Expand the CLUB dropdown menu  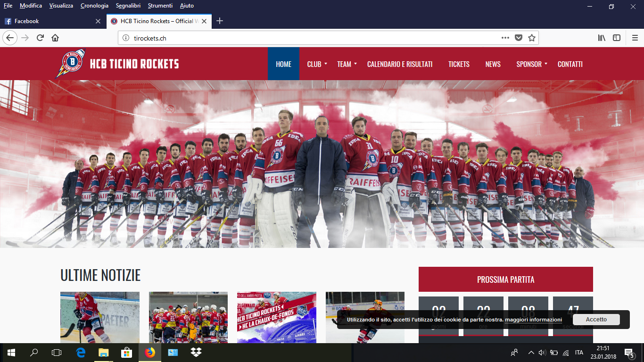[x=317, y=64]
